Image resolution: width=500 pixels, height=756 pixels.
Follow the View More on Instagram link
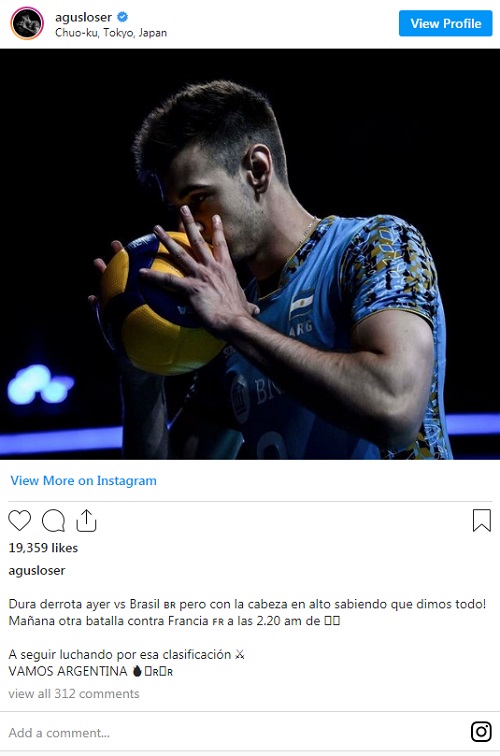83,481
